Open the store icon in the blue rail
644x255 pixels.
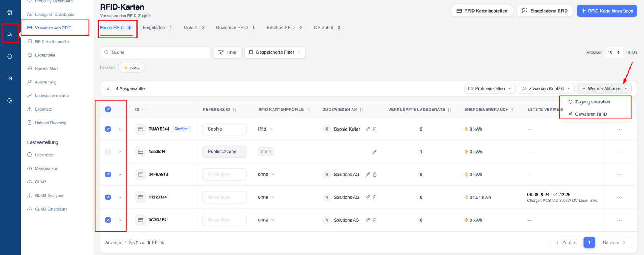click(10, 12)
